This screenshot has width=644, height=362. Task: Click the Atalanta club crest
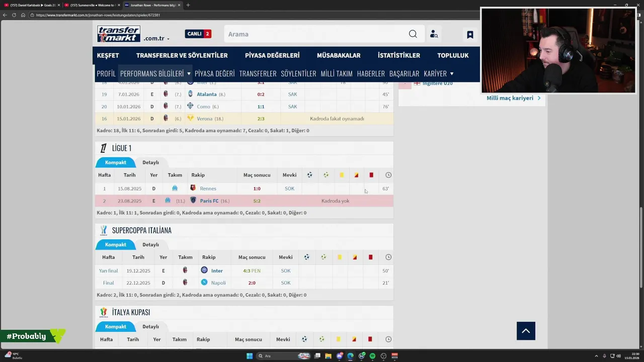pos(190,94)
